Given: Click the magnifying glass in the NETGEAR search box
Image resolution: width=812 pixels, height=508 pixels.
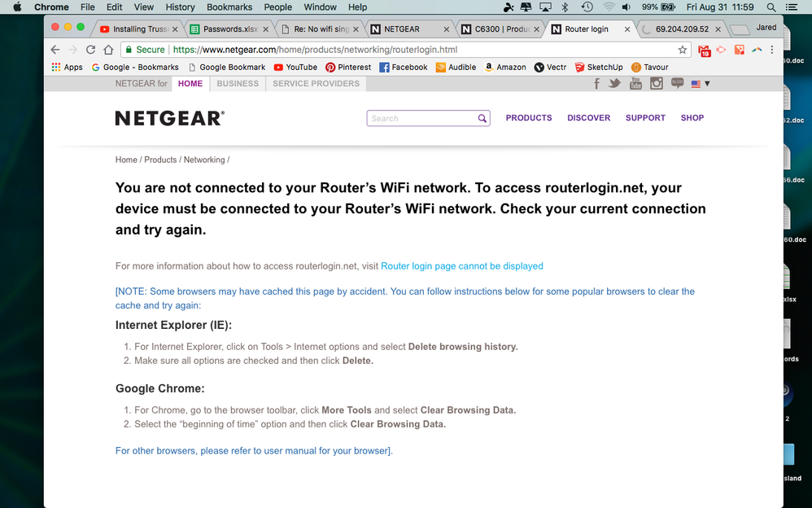Looking at the screenshot, I should tap(482, 118).
